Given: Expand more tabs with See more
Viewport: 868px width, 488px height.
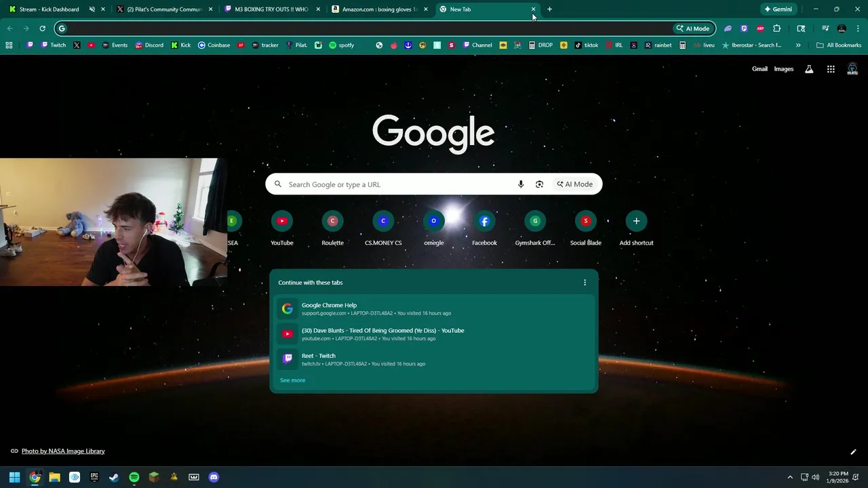Looking at the screenshot, I should [x=293, y=380].
